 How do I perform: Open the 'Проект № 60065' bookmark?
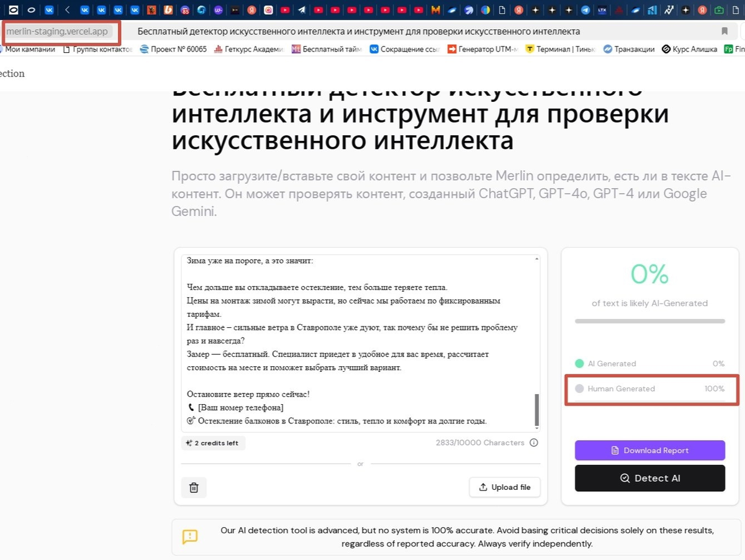click(x=174, y=49)
